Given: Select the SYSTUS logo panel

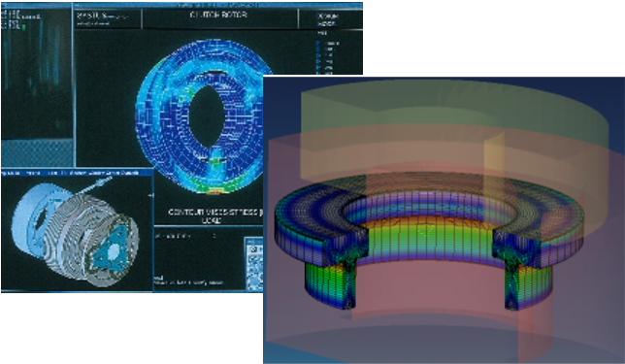Looking at the screenshot, I should tap(108, 18).
